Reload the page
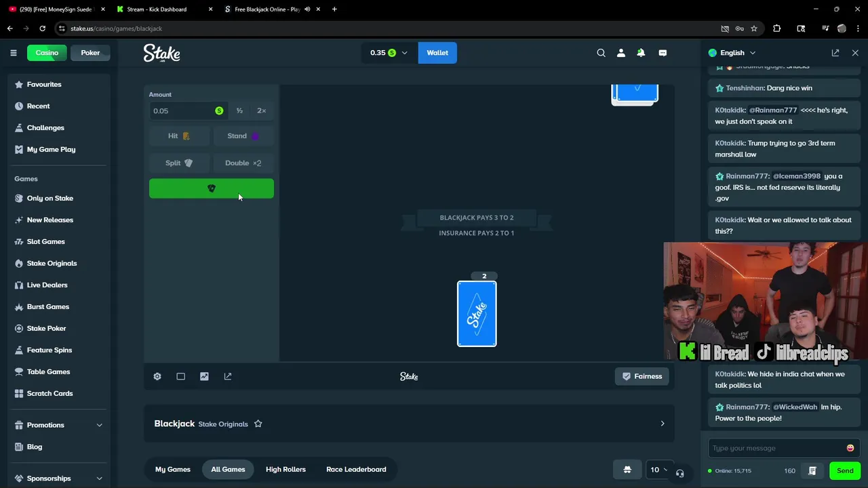868x488 pixels. point(42,28)
